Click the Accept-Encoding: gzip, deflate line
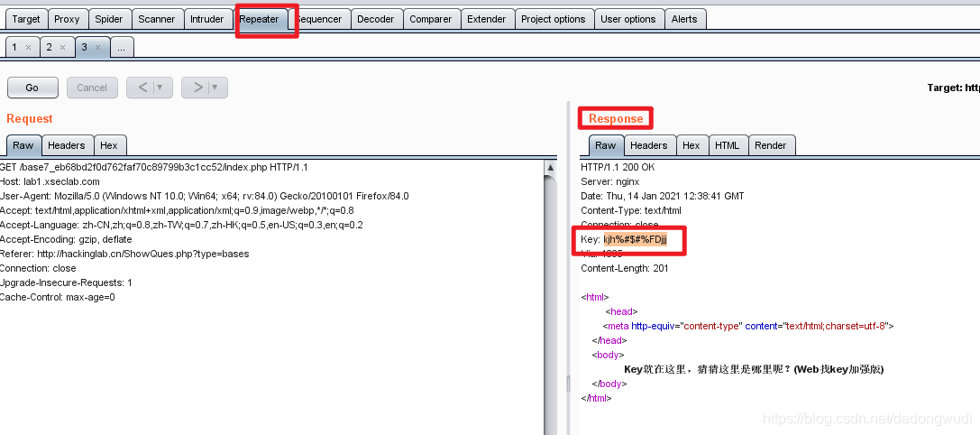Screen dimensions: 980x435 click(x=66, y=239)
